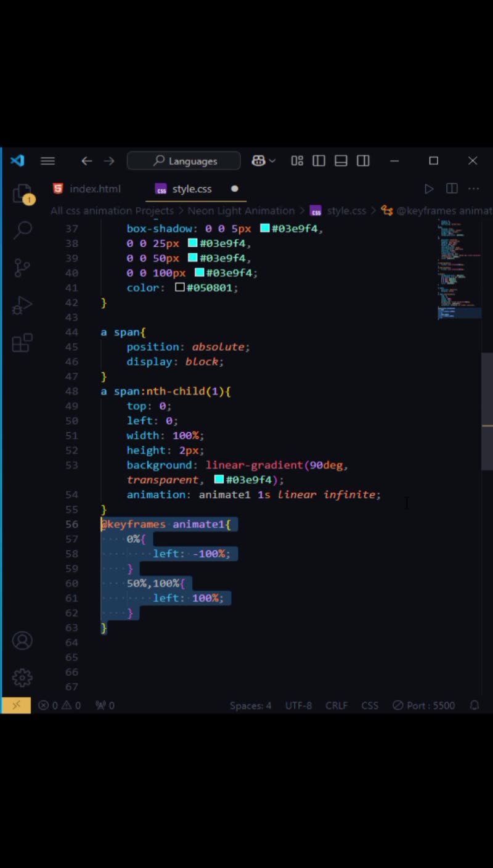Change indentation via Spaces: 4
Image resolution: width=493 pixels, height=868 pixels.
(250, 705)
